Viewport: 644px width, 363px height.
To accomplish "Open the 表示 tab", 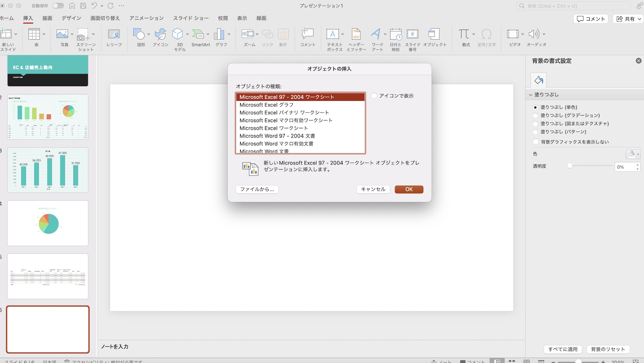I will (242, 18).
